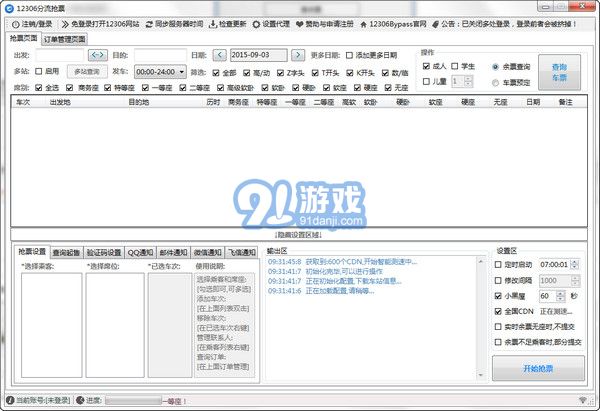Click the network signal icon in status bar
This screenshot has height=411, width=600.
(583, 400)
